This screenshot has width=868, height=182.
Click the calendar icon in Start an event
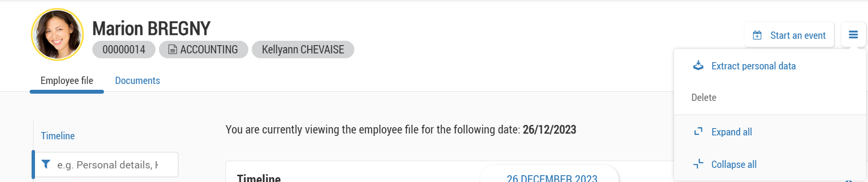[x=757, y=35]
